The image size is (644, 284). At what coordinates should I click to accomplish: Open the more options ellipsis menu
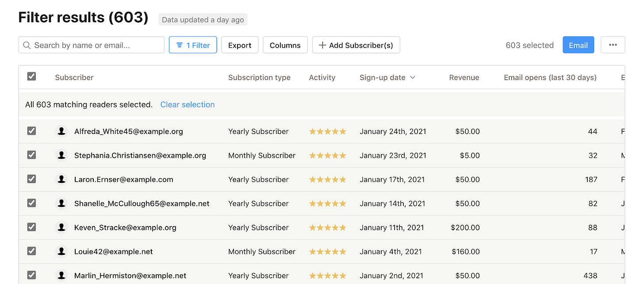[613, 45]
